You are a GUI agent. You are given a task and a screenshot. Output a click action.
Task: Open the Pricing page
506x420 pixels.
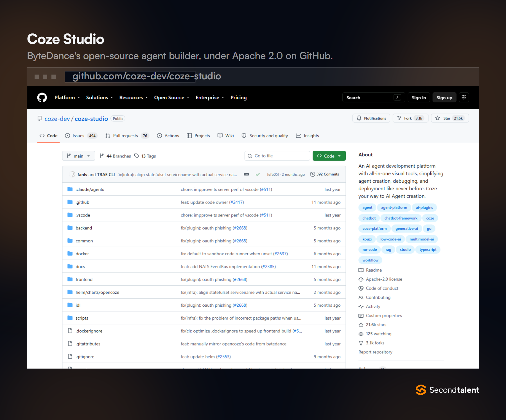tap(238, 98)
